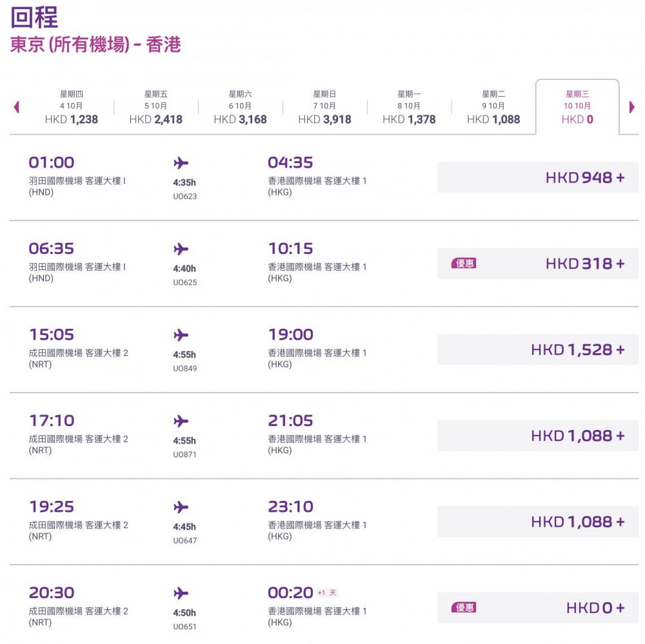Select HKD 1,088 fare for 19:25 flight
This screenshot has width=645, height=644.
pos(537,522)
